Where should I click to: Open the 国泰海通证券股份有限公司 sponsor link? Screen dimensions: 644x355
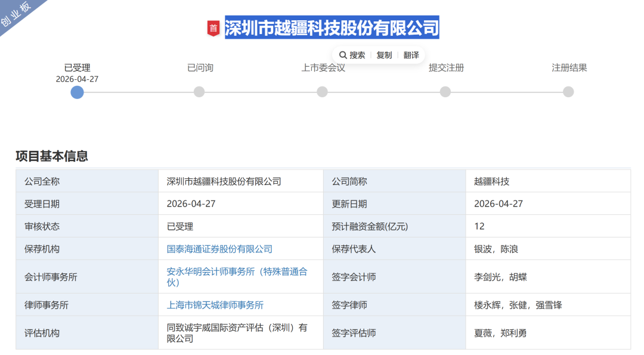[x=221, y=249]
